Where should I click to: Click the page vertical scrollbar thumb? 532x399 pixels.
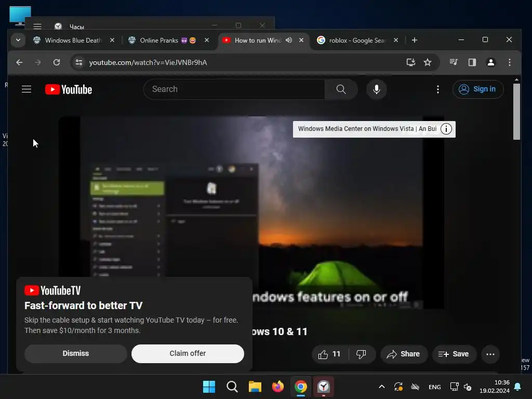[516, 112]
